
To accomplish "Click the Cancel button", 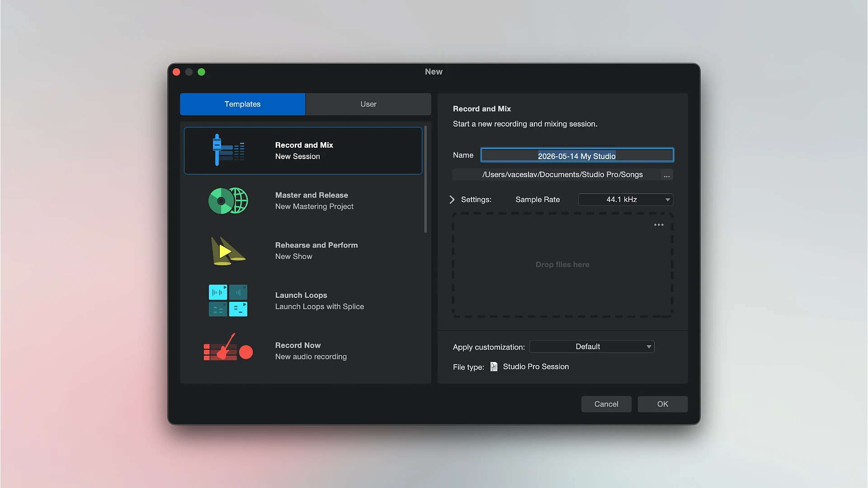I will [x=606, y=404].
